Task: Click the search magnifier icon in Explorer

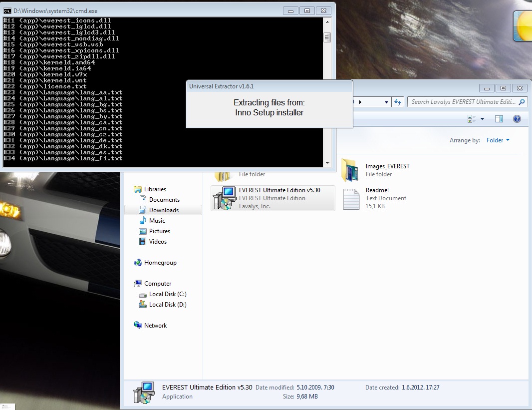Action: [x=522, y=102]
